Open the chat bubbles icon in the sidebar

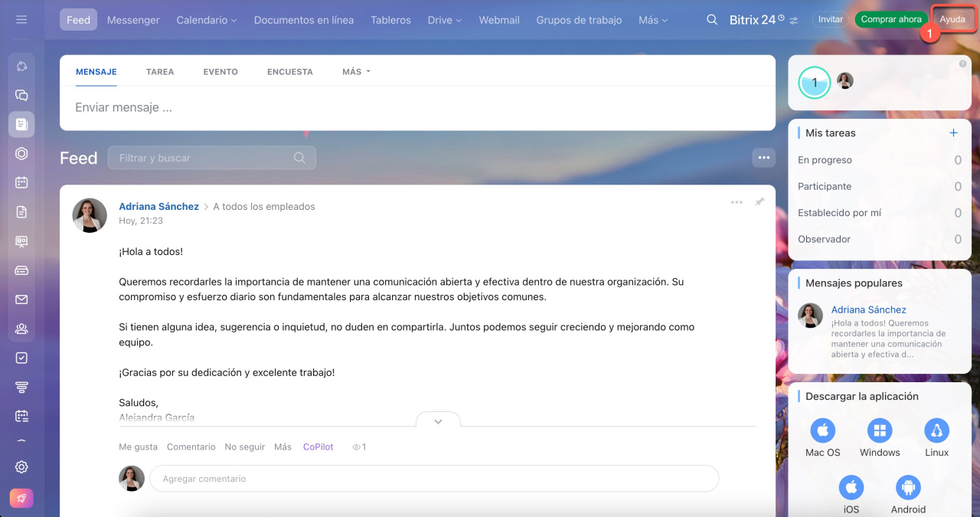coord(21,96)
